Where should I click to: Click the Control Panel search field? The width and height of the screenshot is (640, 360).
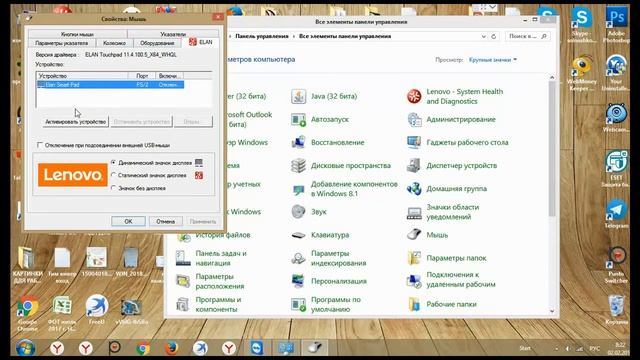(x=527, y=36)
